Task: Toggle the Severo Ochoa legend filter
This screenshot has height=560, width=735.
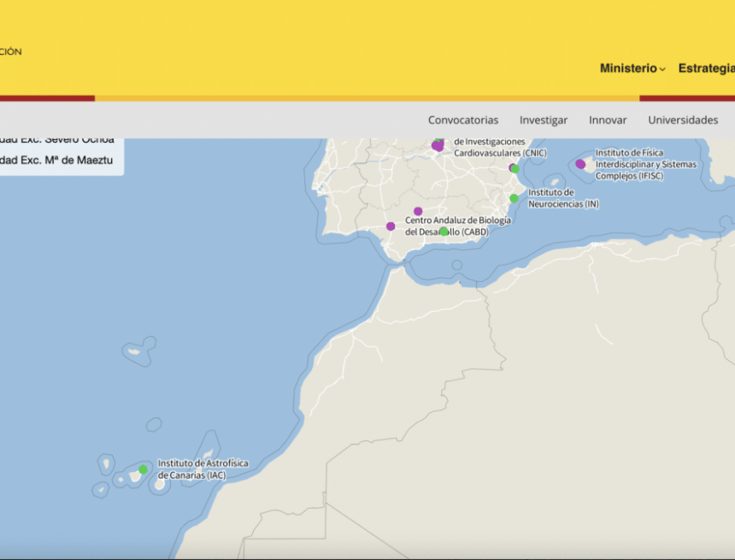Action: (x=56, y=139)
